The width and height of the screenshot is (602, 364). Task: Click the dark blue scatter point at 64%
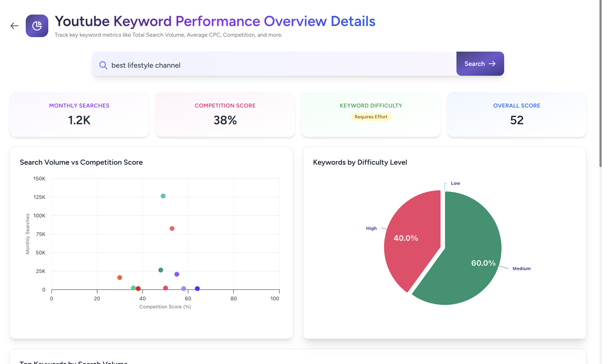click(x=197, y=289)
